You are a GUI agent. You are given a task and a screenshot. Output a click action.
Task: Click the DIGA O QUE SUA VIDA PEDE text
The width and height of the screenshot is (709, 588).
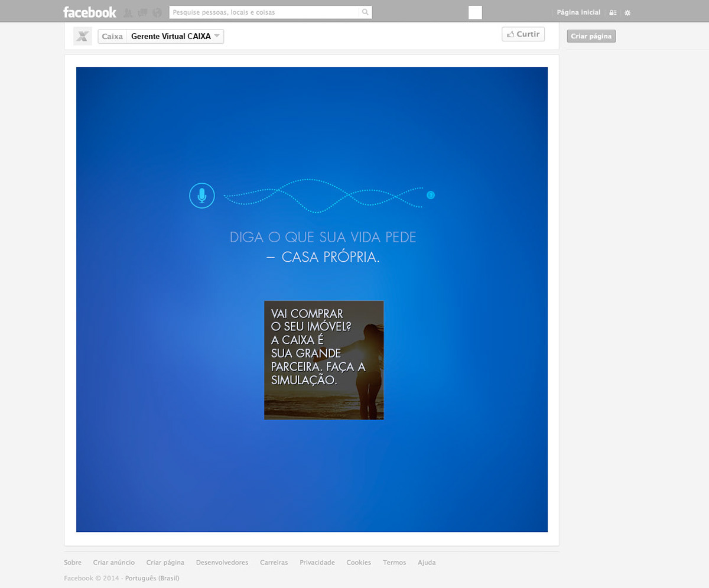click(323, 238)
